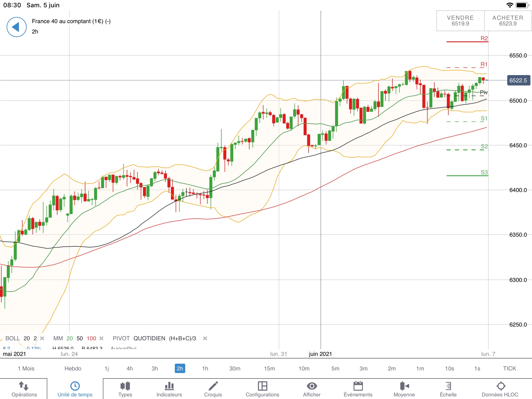Viewport: 532px width, 399px height.
Task: Switch to the 1h time unit
Action: click(205, 368)
